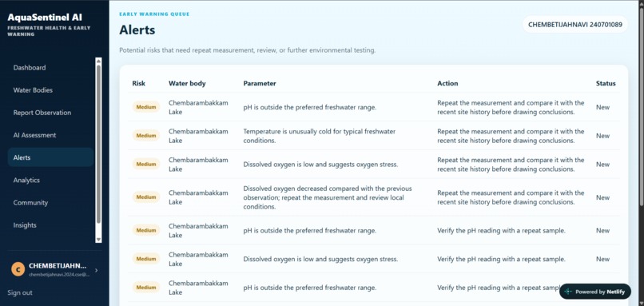Click the Alerts page heading
644x306 pixels.
[137, 30]
